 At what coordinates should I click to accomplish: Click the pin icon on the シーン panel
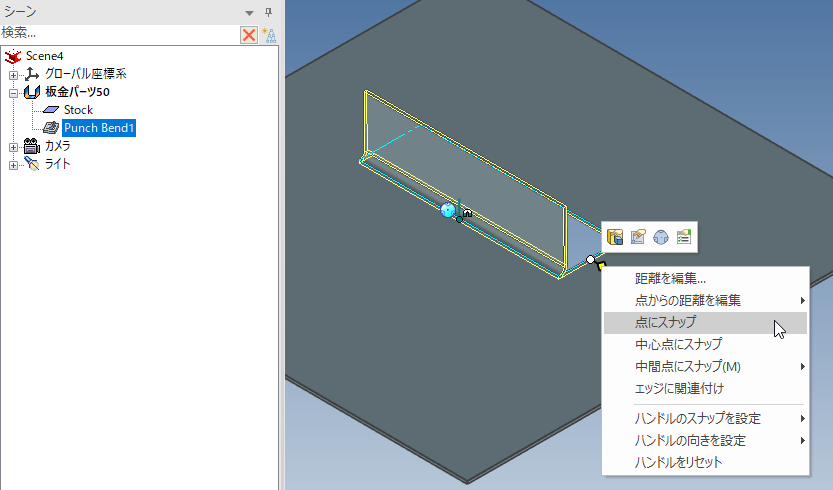click(x=268, y=11)
